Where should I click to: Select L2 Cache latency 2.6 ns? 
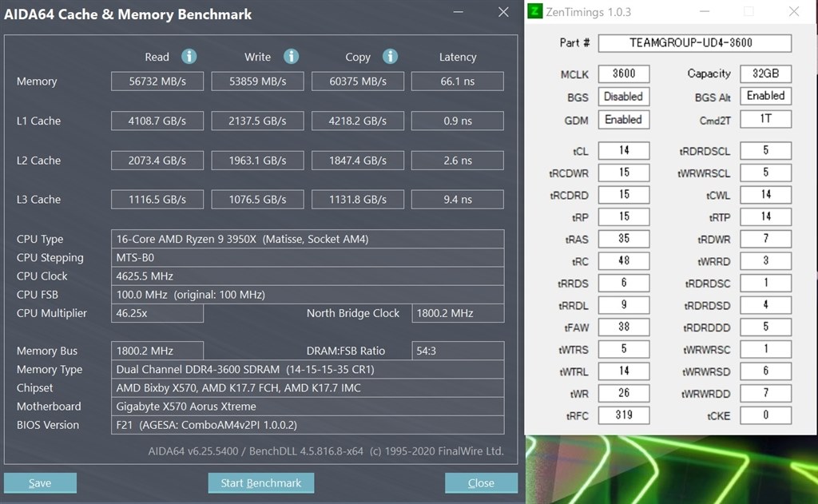tap(458, 161)
